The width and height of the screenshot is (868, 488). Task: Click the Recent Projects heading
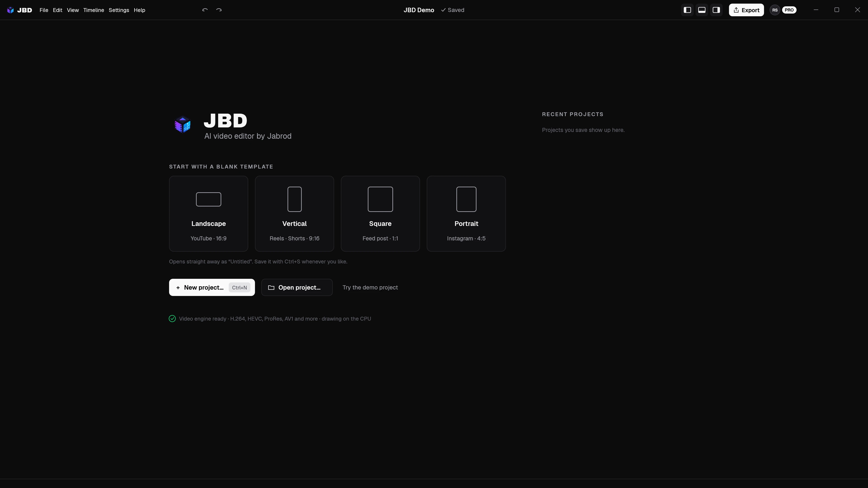[573, 114]
